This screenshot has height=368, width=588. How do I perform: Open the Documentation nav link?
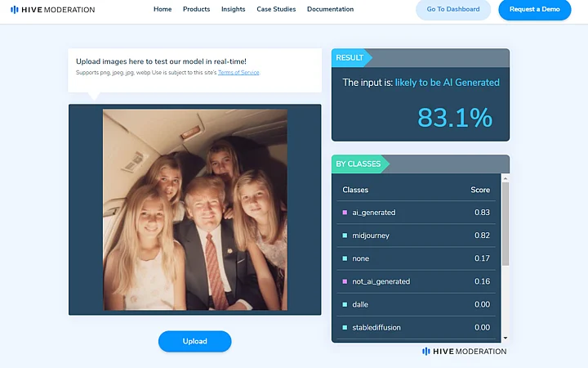330,10
